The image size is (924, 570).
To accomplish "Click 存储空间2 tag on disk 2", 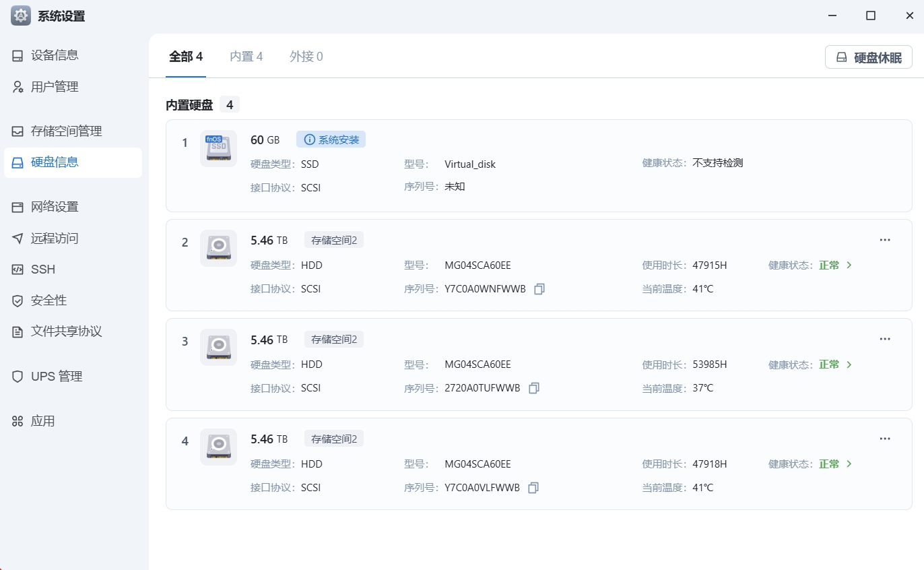I will 334,240.
